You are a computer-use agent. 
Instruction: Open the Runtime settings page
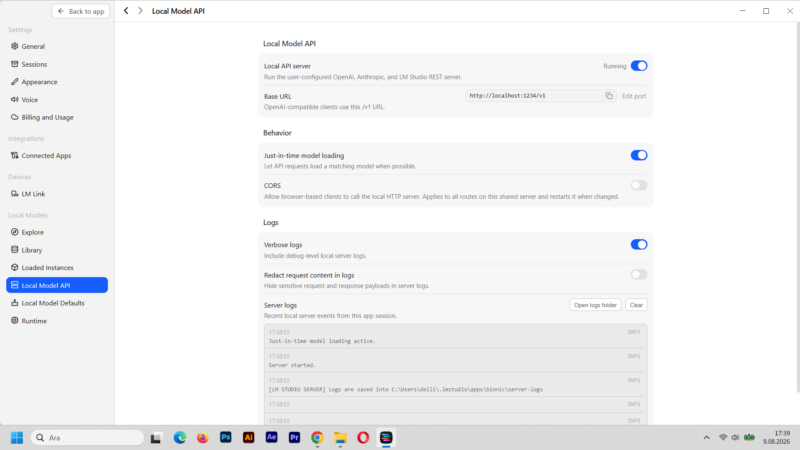[x=57, y=320]
